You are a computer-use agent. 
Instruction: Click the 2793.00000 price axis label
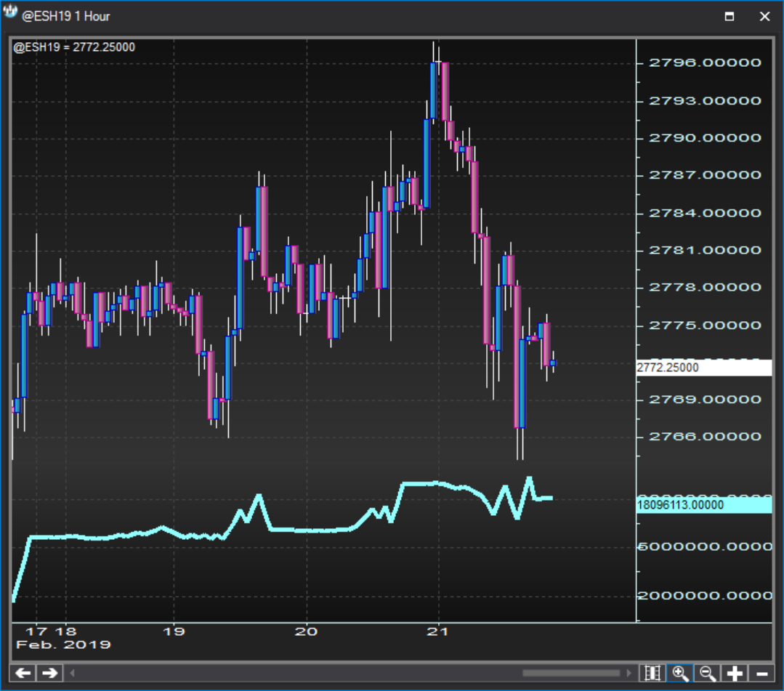(705, 100)
